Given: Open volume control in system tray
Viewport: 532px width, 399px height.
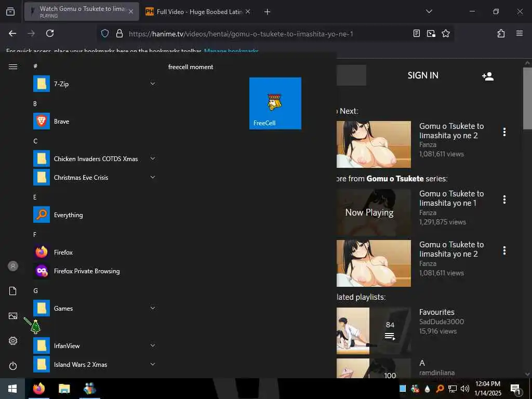Looking at the screenshot, I should (464, 389).
